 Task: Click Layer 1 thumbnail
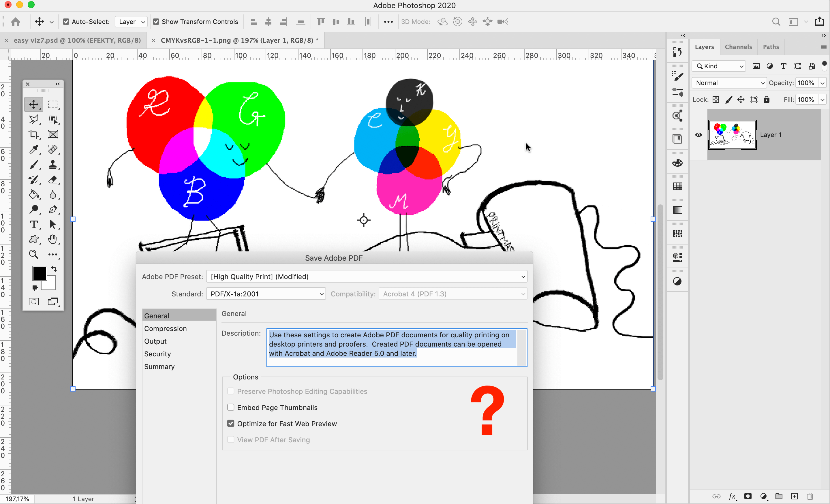732,135
